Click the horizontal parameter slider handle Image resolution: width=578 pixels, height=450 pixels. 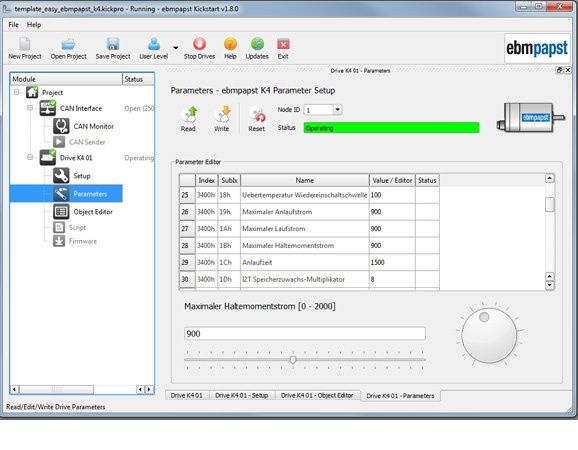click(x=293, y=360)
